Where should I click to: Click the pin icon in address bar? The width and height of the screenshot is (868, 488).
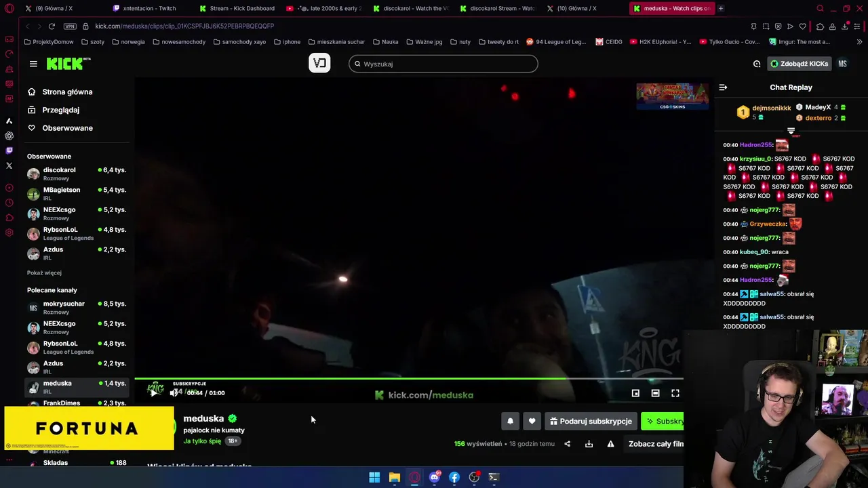coord(753,26)
